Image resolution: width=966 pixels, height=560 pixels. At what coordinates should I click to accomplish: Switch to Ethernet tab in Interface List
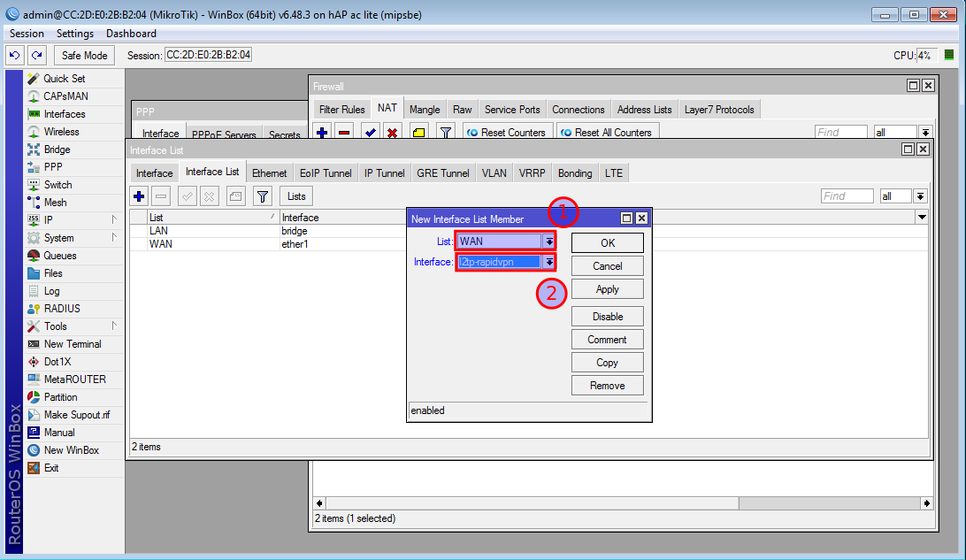pyautogui.click(x=269, y=173)
